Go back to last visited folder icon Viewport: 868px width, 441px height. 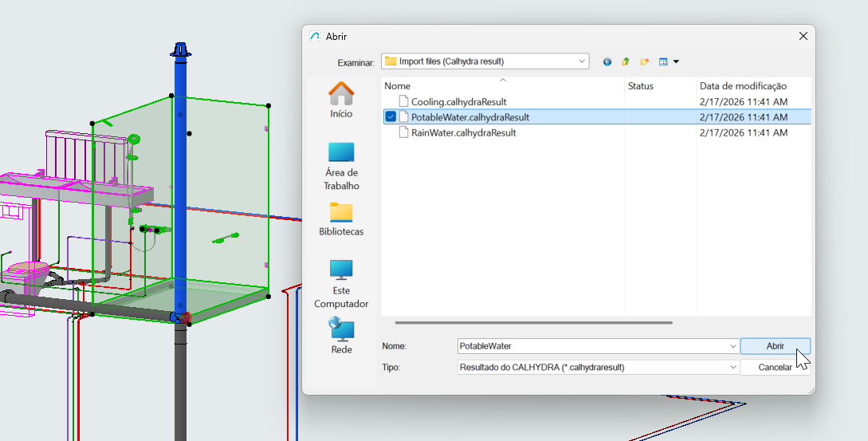(x=607, y=62)
